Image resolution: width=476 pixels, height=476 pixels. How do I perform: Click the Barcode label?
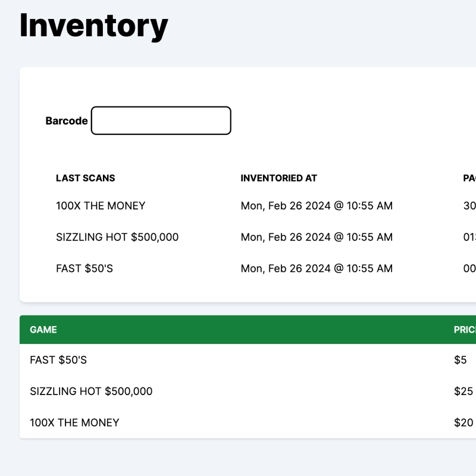point(65,120)
